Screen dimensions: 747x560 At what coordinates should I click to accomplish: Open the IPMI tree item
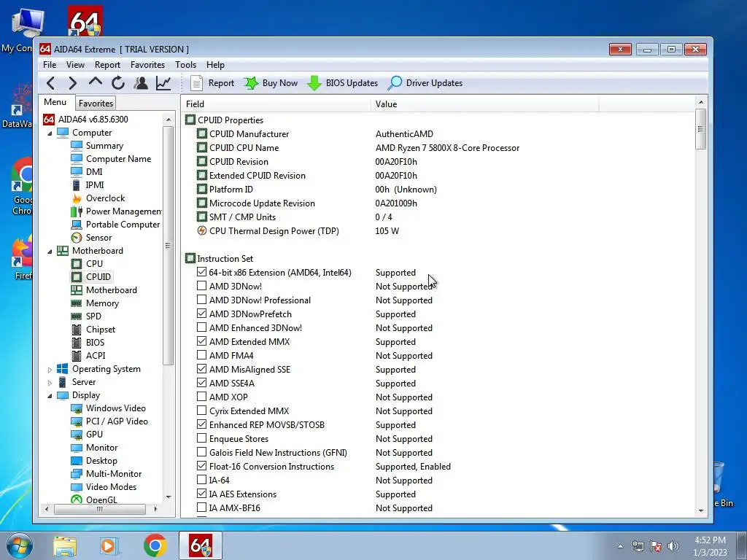tap(95, 185)
